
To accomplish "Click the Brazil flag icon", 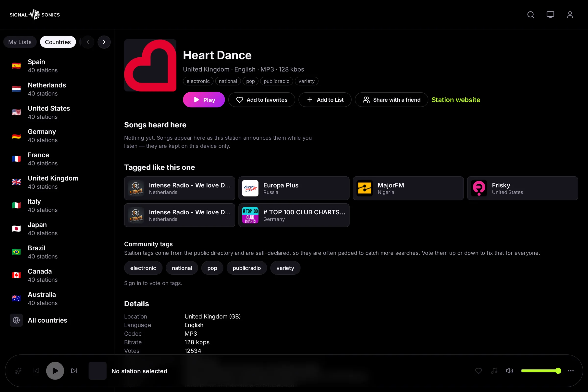I will click(x=16, y=252).
